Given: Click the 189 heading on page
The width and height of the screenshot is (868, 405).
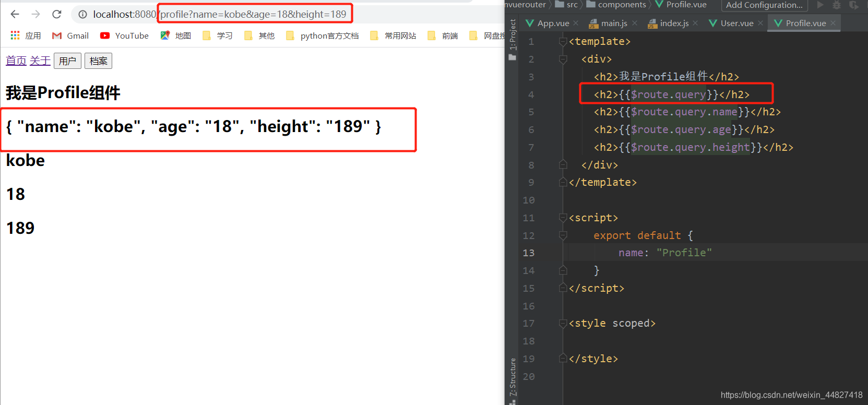Looking at the screenshot, I should tap(20, 228).
